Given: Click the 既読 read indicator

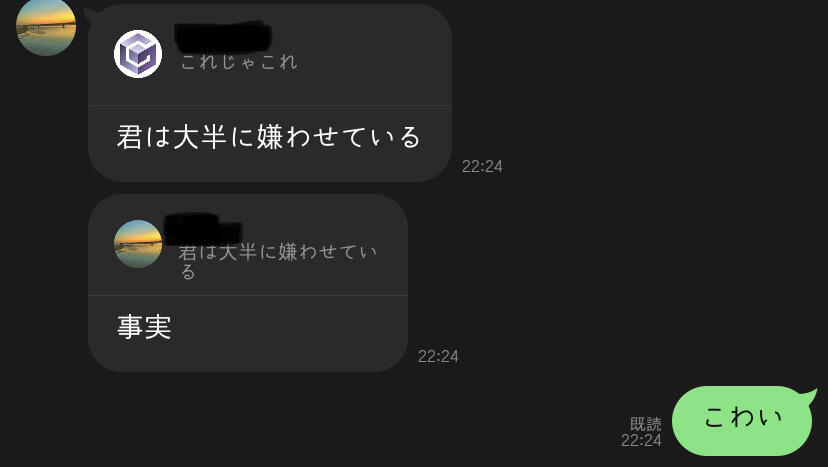Looking at the screenshot, I should tap(645, 424).
